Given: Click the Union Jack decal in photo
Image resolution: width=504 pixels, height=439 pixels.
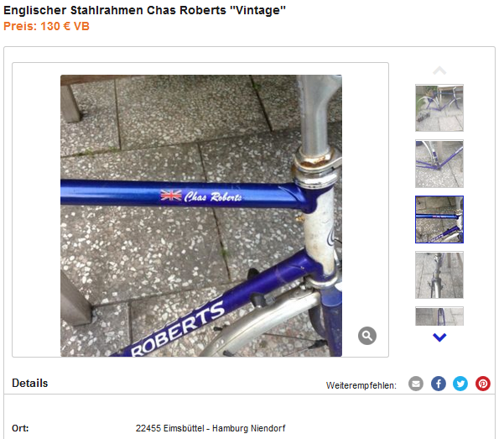Looking at the screenshot, I should pyautogui.click(x=171, y=195).
